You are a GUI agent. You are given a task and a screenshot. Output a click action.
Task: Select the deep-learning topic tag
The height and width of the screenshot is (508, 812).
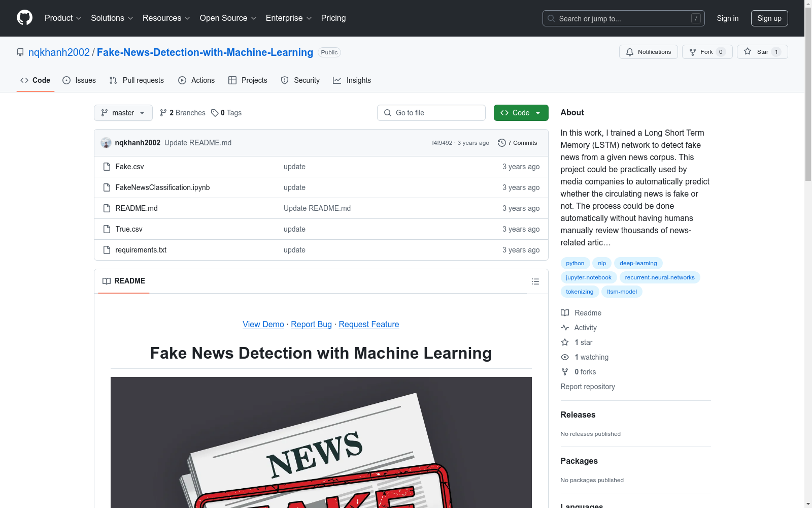[x=638, y=263]
